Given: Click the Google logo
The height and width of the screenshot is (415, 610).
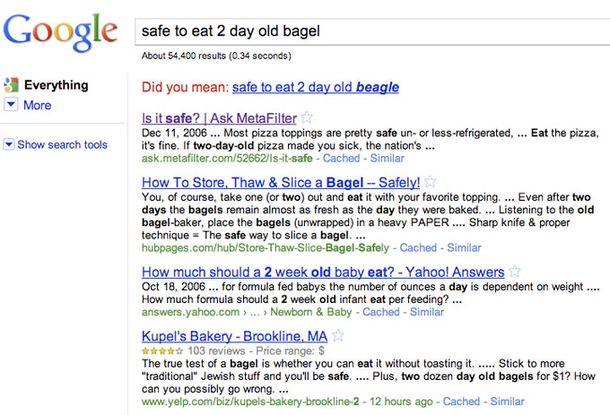Looking at the screenshot, I should point(60,33).
